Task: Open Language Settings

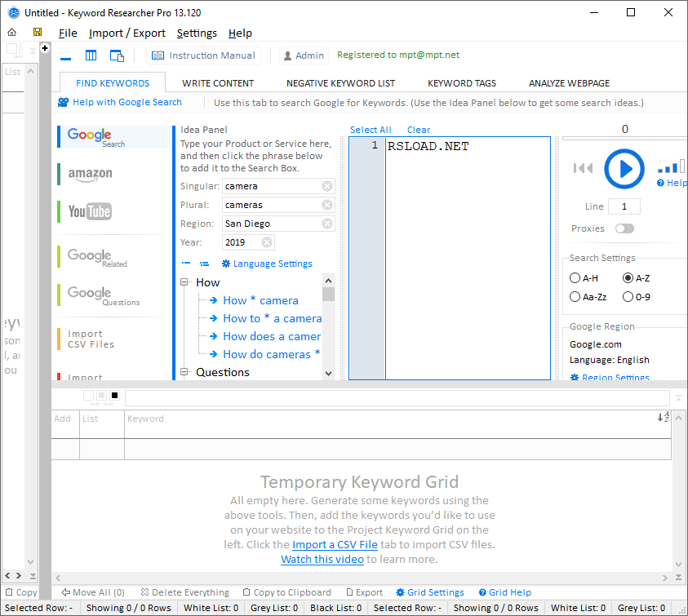Action: (267, 264)
